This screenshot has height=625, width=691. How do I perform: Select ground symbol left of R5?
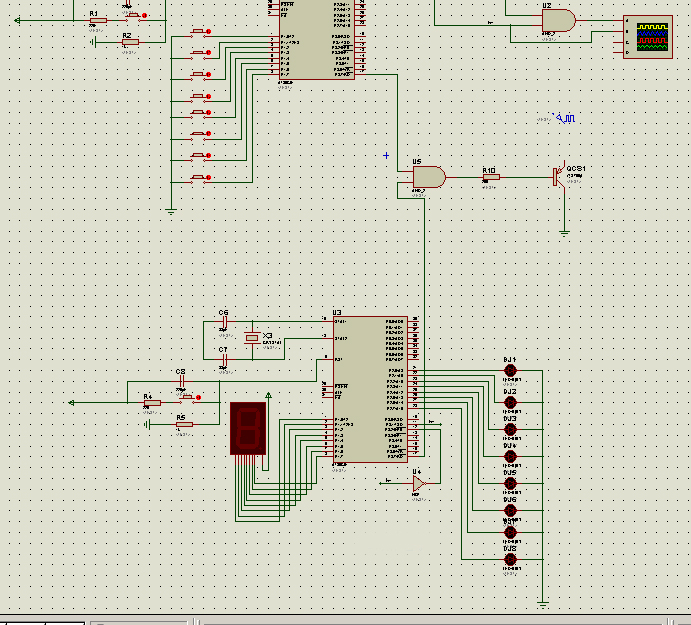coord(147,424)
